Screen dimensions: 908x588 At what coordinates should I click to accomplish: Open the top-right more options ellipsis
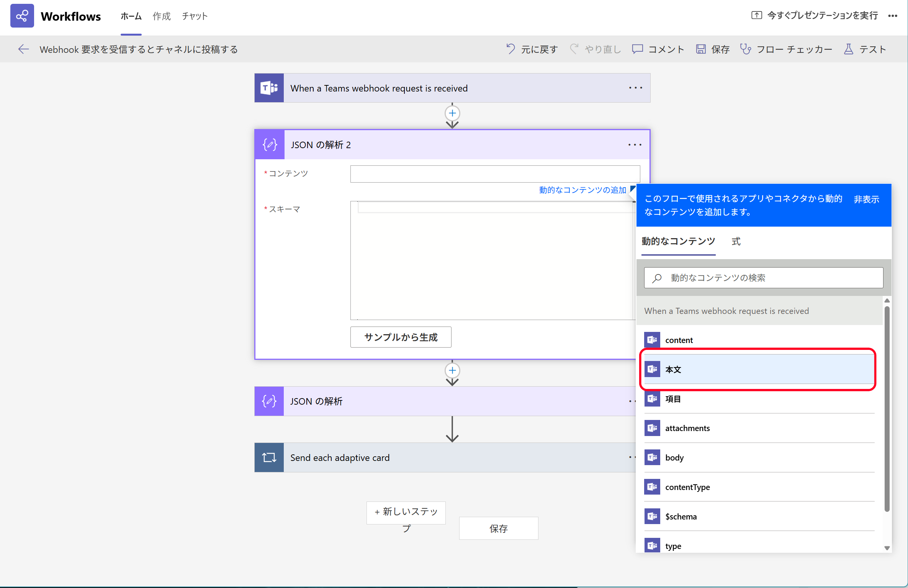893,16
